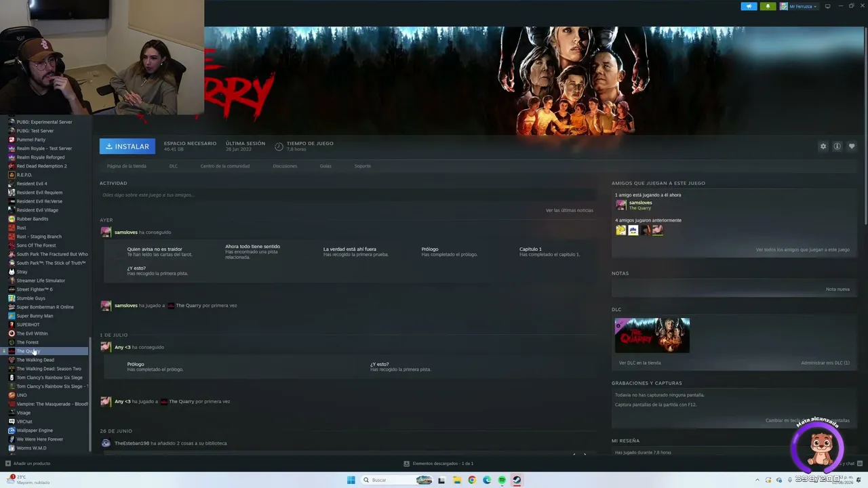
Task: Go to Centro de la comunidad tab
Action: [225, 166]
